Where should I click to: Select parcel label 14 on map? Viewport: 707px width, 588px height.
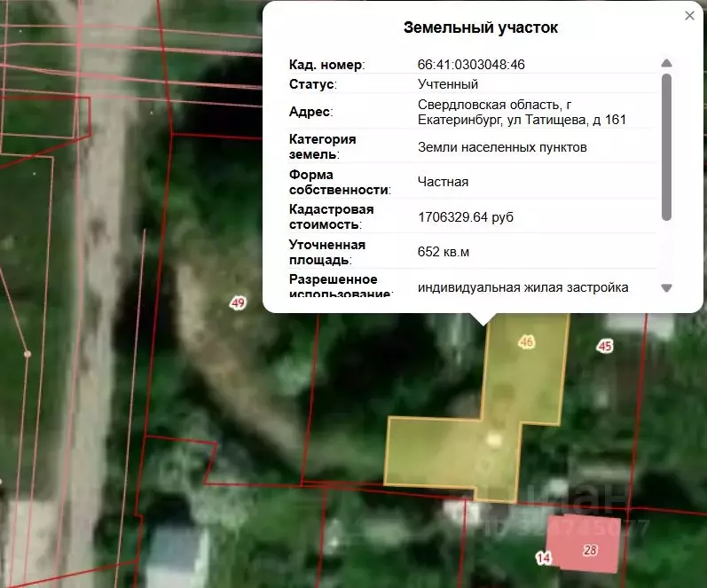click(x=543, y=558)
